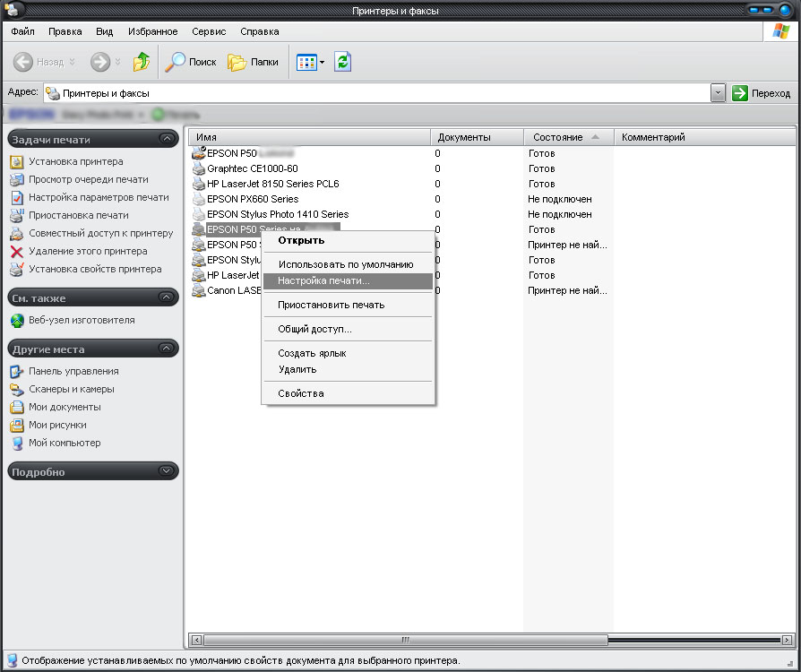Choose Общий доступ... in context menu
This screenshot has height=672, width=801.
tap(348, 329)
